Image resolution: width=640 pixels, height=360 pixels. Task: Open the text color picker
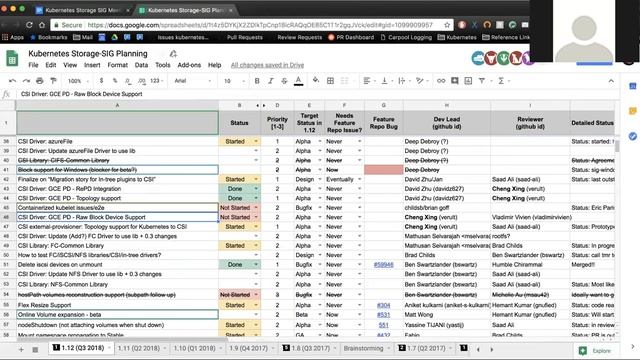298,81
